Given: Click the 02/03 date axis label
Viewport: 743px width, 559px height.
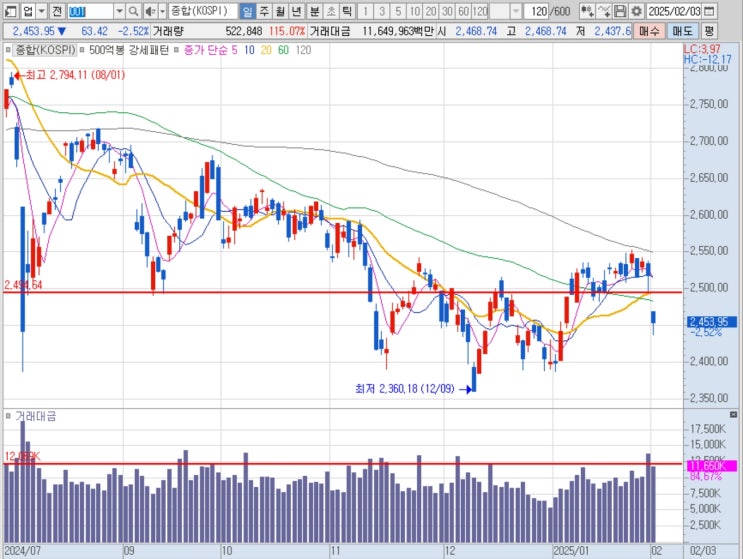Looking at the screenshot, I should click(703, 551).
